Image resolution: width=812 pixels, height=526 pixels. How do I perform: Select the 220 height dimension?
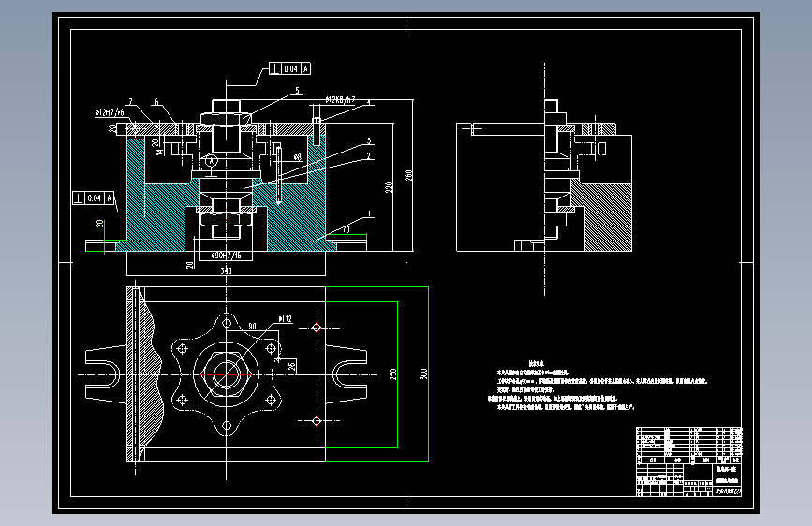click(389, 187)
